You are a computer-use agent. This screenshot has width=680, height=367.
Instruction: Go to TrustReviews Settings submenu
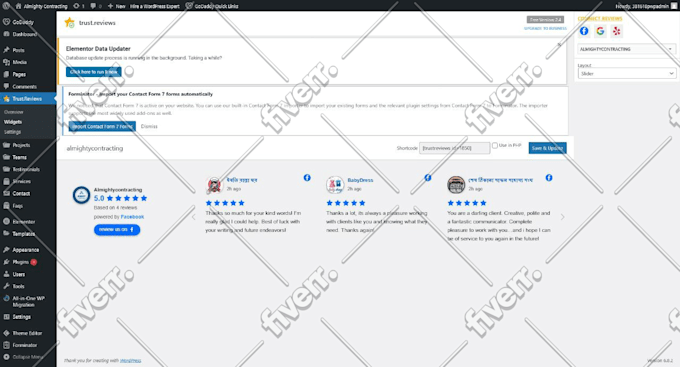(x=12, y=132)
